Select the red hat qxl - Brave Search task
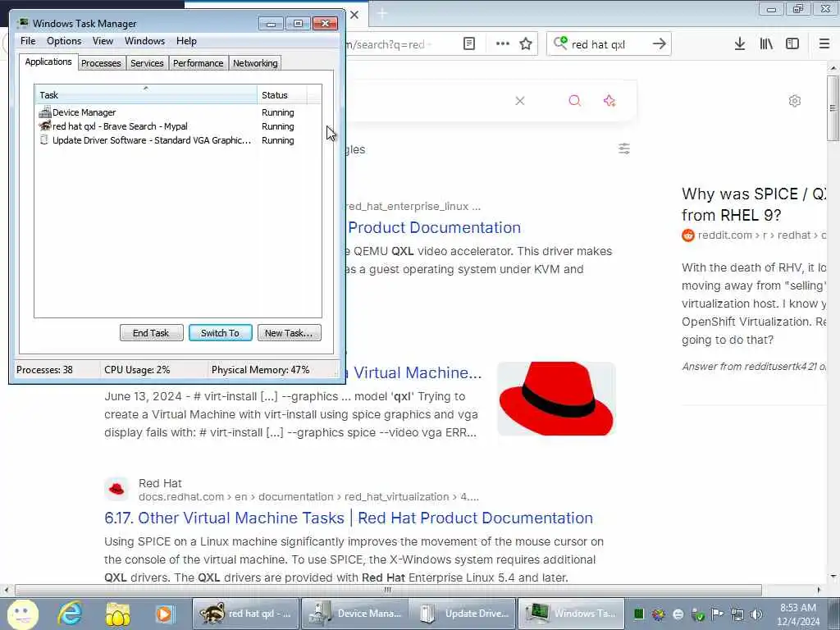The width and height of the screenshot is (840, 630). tap(166, 126)
